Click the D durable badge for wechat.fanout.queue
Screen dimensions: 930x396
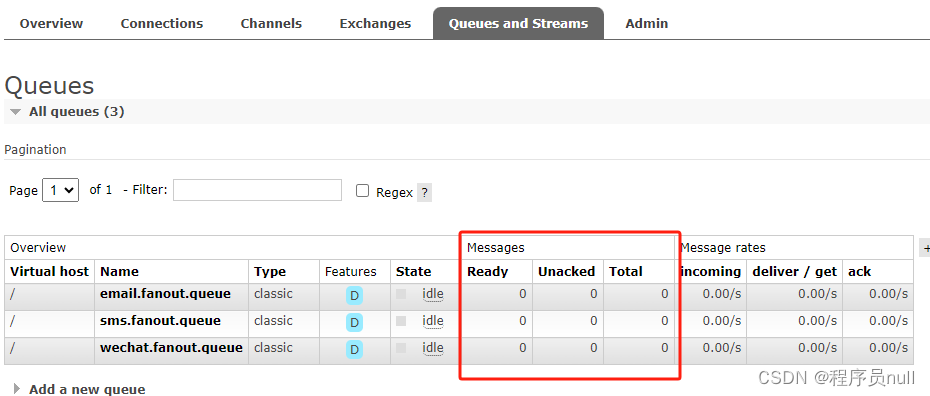click(x=354, y=350)
